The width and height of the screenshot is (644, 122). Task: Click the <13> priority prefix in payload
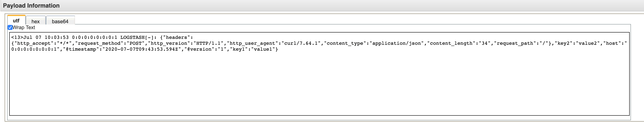coord(17,37)
